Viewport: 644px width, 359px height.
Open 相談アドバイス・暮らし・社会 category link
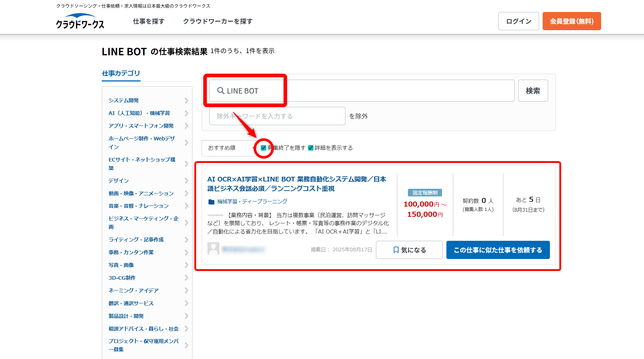pyautogui.click(x=143, y=328)
